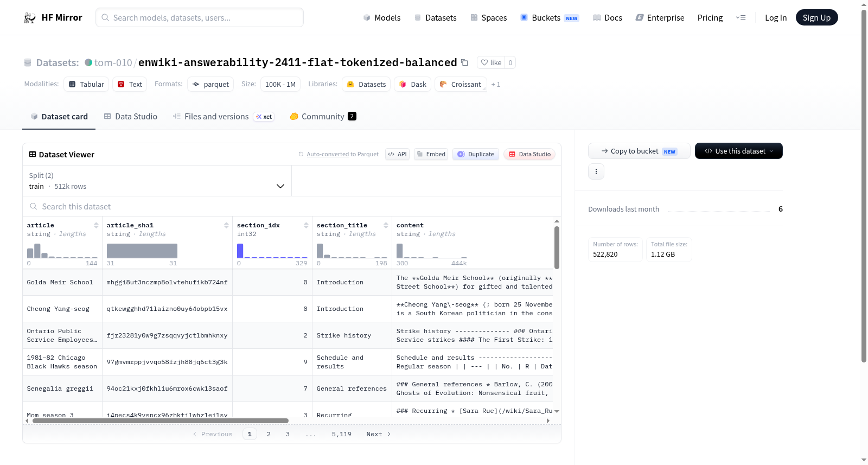Sort the section_idx column
This screenshot has height=465, width=868.
pyautogui.click(x=306, y=225)
